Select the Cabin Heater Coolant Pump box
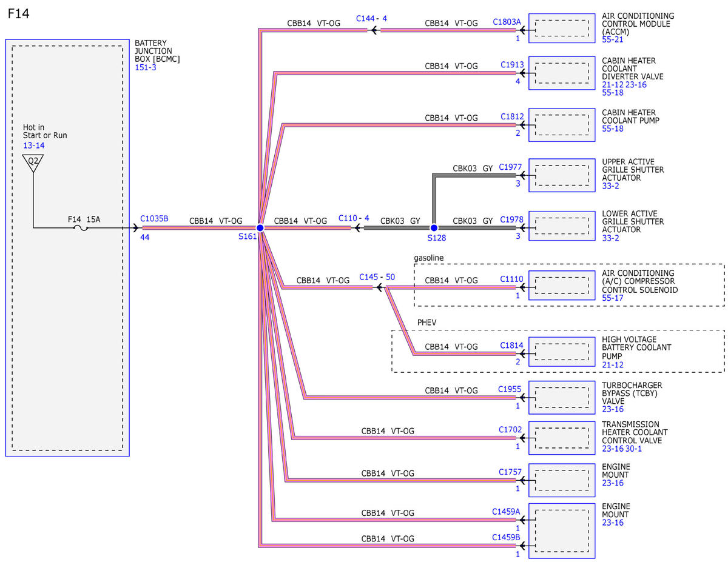Viewport: 728px width, 562px height. point(562,125)
